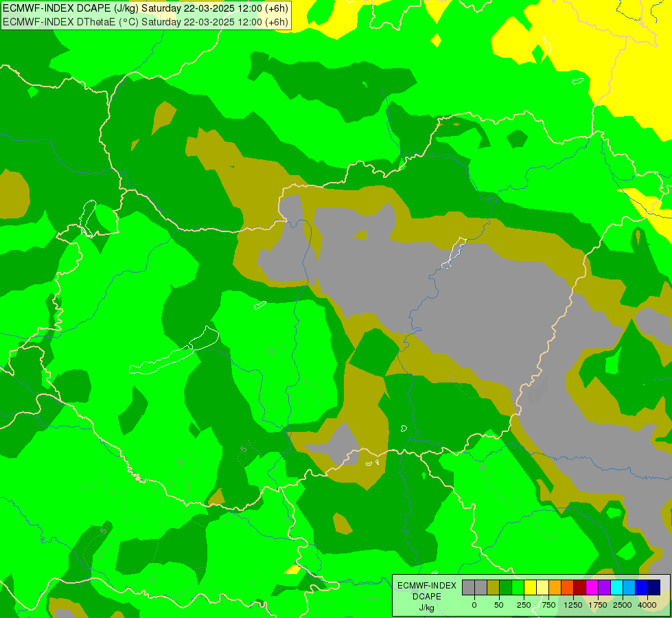Select the pale yellow legend swatch
672x618 pixels.
tap(542, 587)
